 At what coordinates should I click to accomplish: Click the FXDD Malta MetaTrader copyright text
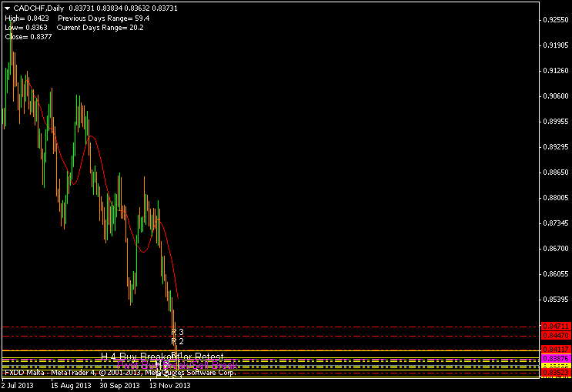click(119, 373)
